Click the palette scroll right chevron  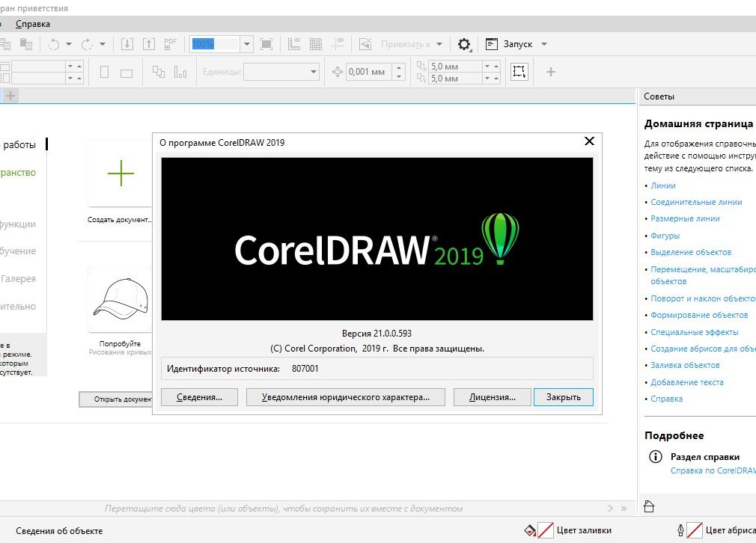pyautogui.click(x=610, y=509)
